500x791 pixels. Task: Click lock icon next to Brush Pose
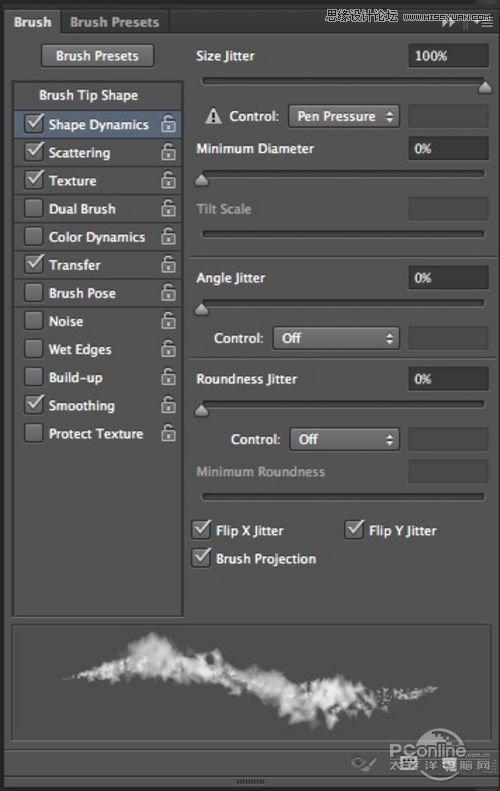169,292
